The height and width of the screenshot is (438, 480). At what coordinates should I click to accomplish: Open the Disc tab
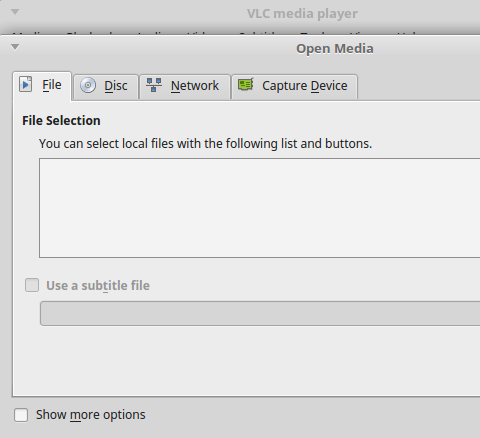pyautogui.click(x=106, y=87)
